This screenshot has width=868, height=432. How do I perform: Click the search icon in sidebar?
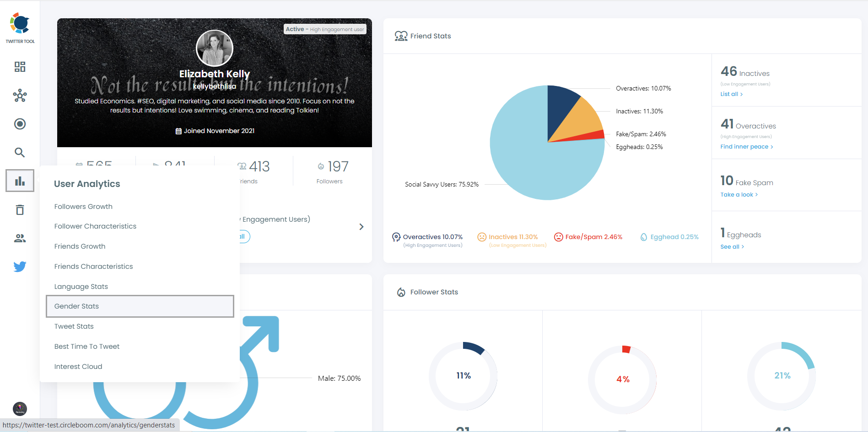click(x=20, y=152)
